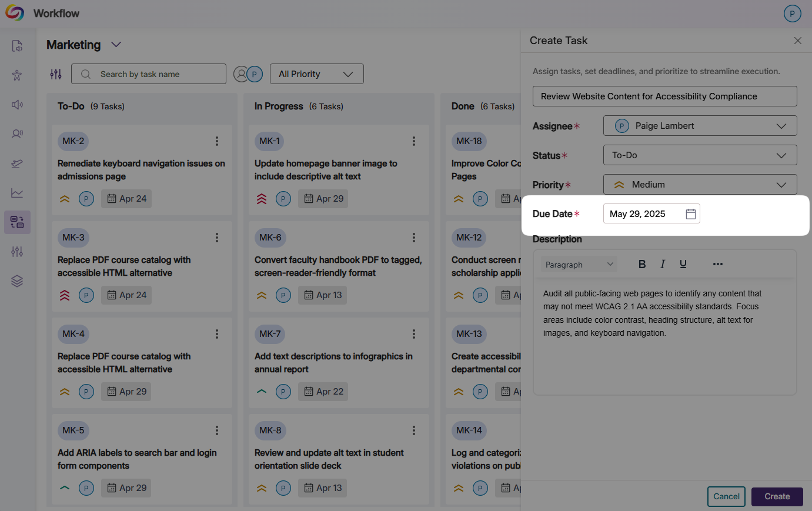The height and width of the screenshot is (511, 812).
Task: Expand the Marketing project chevron
Action: (116, 45)
